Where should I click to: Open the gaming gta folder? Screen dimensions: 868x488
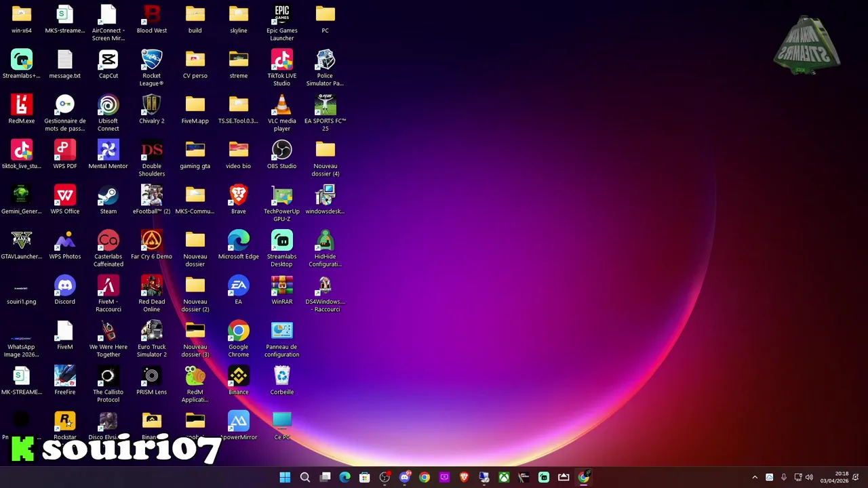(195, 155)
